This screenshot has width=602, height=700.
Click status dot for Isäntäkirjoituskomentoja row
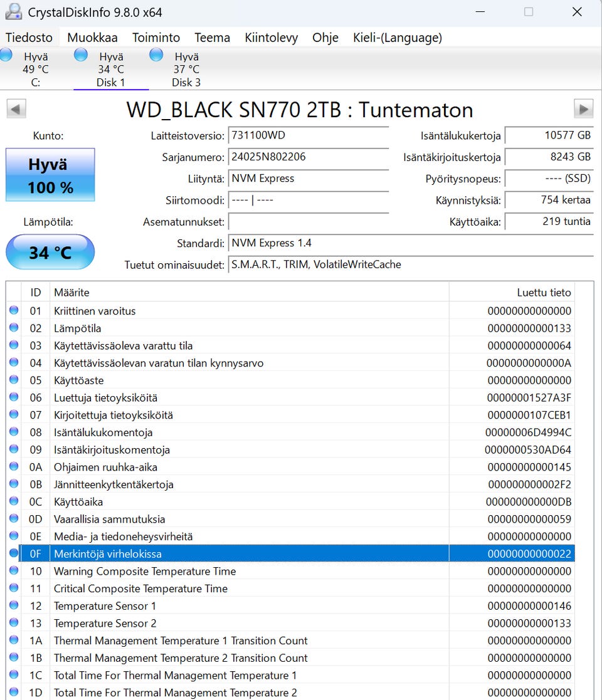coord(14,449)
